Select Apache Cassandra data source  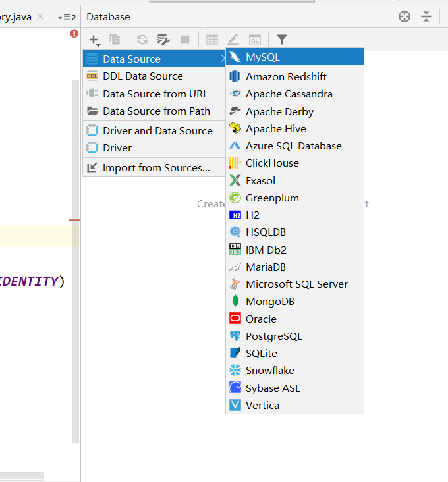295,94
